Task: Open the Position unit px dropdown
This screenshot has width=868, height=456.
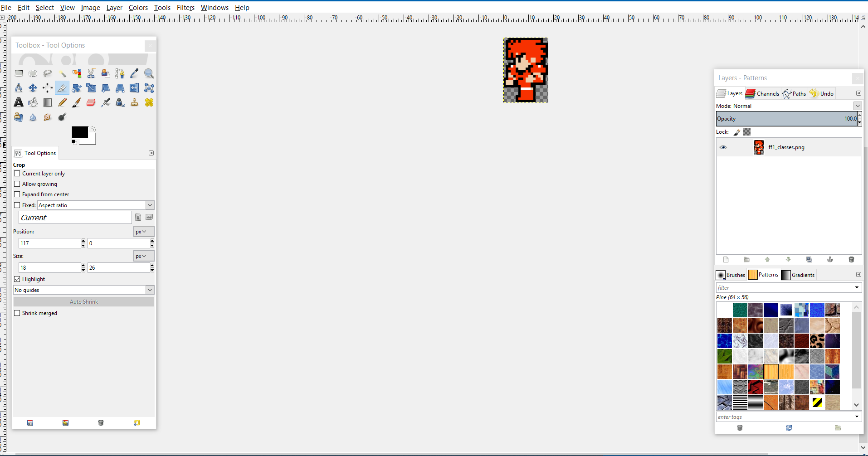Action: click(x=144, y=232)
